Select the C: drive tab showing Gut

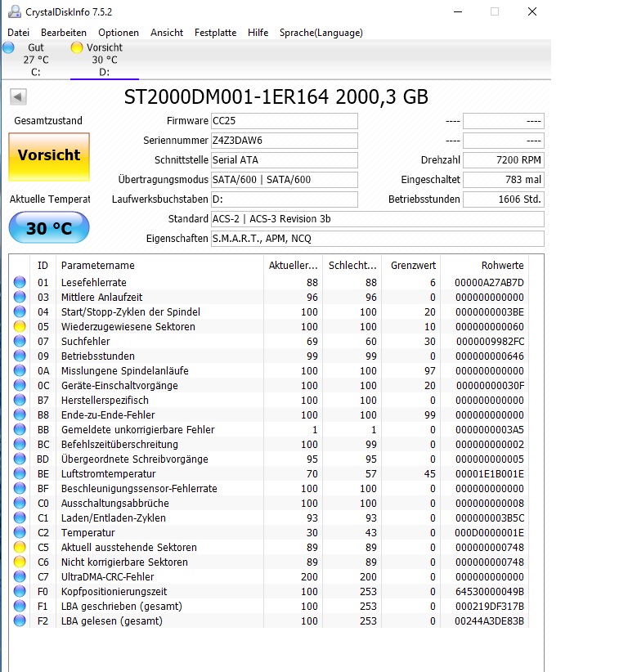(36, 60)
